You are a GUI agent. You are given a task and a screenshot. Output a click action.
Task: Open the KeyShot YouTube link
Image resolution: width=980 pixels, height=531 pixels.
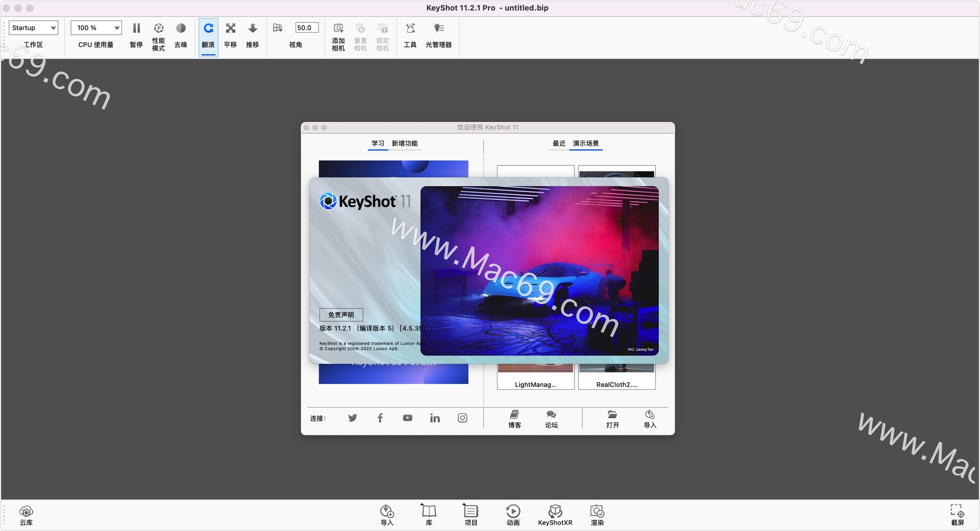point(407,418)
